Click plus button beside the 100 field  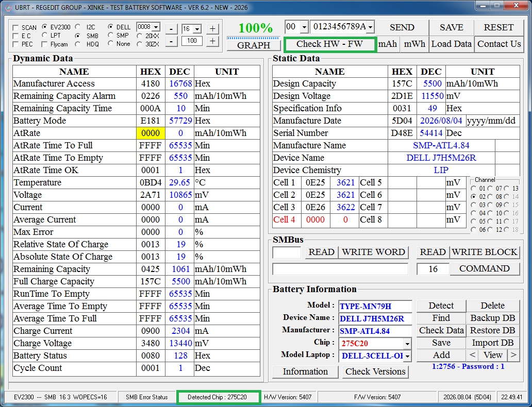click(x=212, y=41)
